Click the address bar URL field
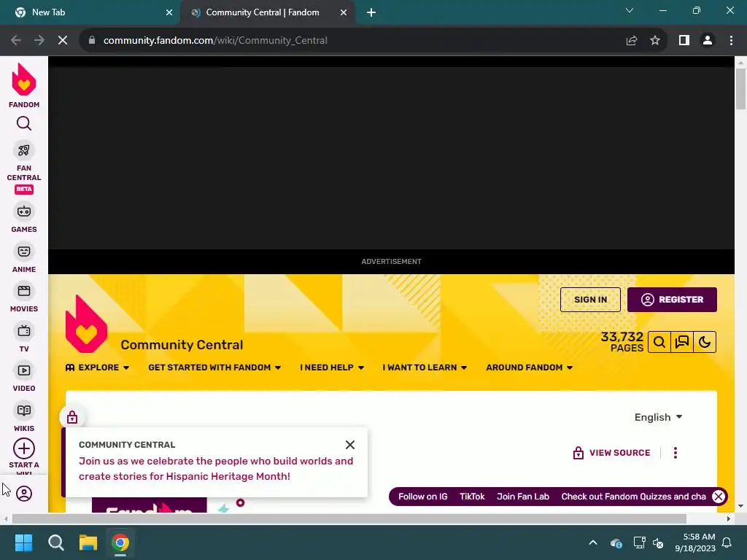Image resolution: width=747 pixels, height=560 pixels. click(352, 41)
